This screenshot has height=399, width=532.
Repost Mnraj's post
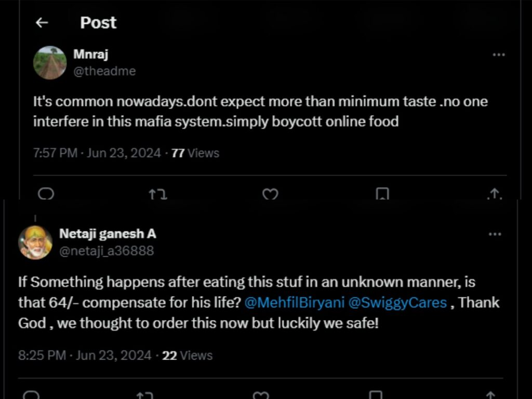tap(157, 194)
